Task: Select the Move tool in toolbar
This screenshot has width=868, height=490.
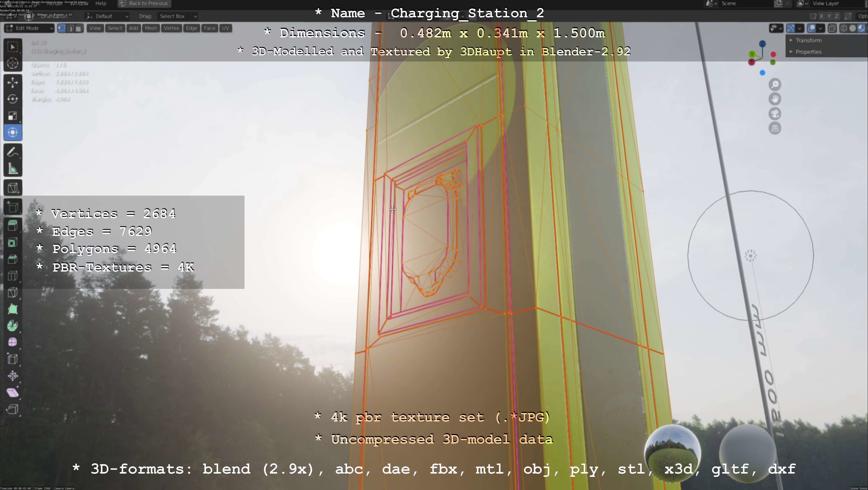Action: coord(12,82)
